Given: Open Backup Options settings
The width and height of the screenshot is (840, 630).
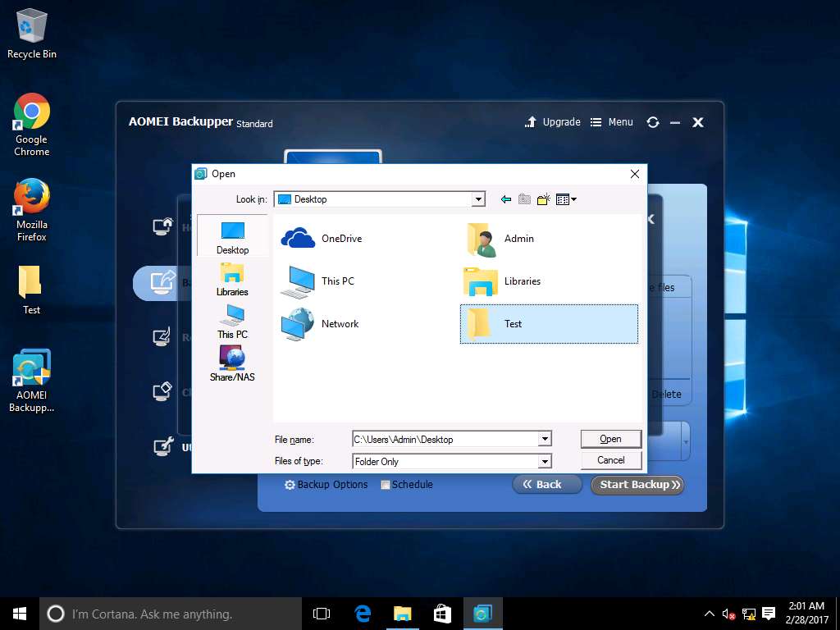Looking at the screenshot, I should coord(326,484).
